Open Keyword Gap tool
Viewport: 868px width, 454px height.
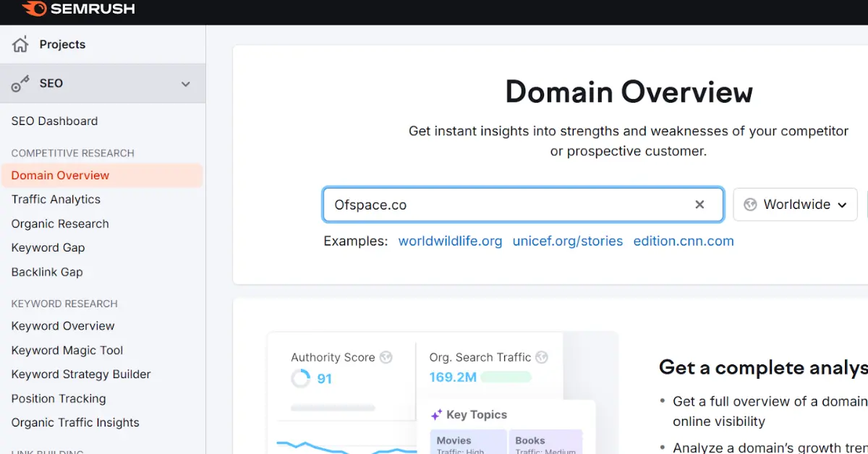pos(48,248)
